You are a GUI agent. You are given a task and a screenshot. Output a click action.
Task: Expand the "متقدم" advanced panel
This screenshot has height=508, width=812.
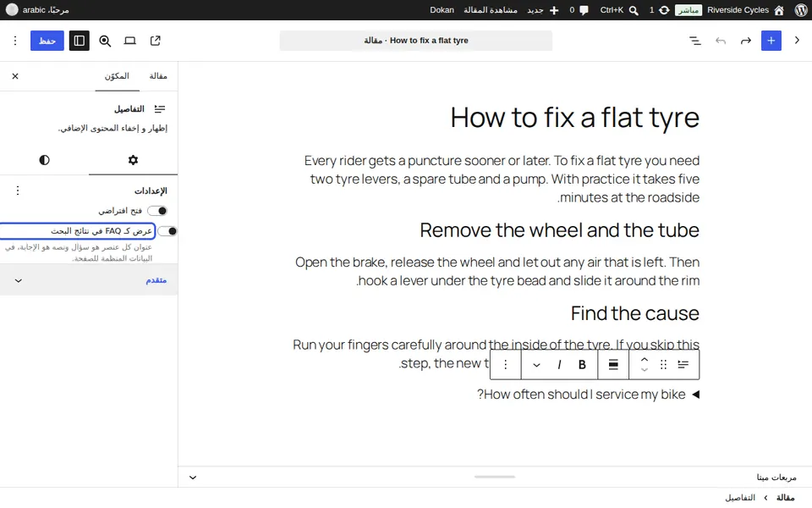point(89,280)
